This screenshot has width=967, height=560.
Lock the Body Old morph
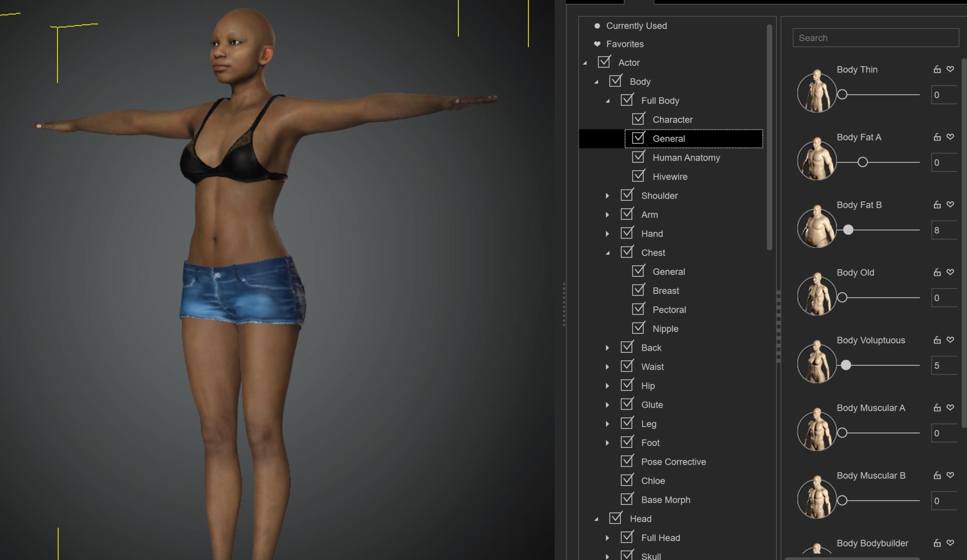point(937,272)
